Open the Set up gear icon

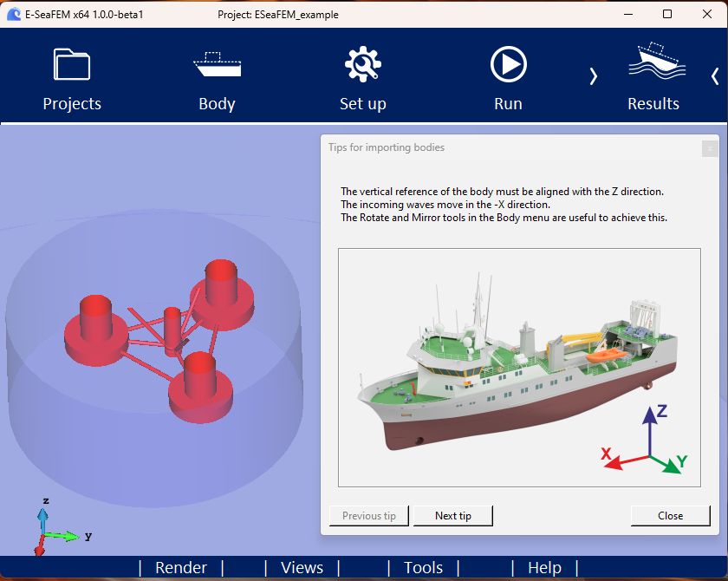[363, 64]
